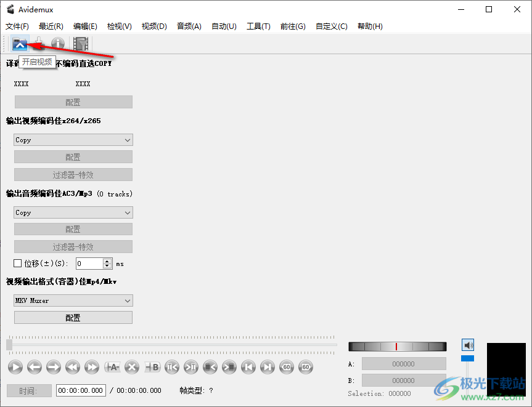This screenshot has width=532, height=407.
Task: Set marker B with the B button
Action: pos(152,368)
